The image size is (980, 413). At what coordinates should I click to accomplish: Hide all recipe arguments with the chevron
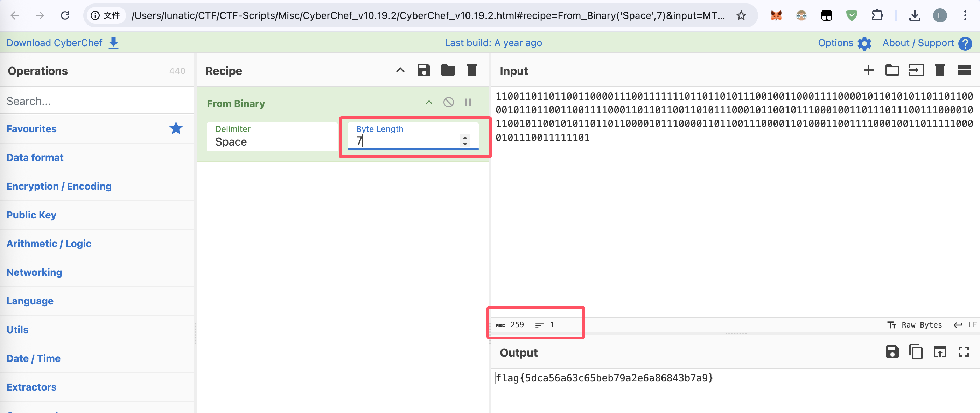pyautogui.click(x=400, y=70)
